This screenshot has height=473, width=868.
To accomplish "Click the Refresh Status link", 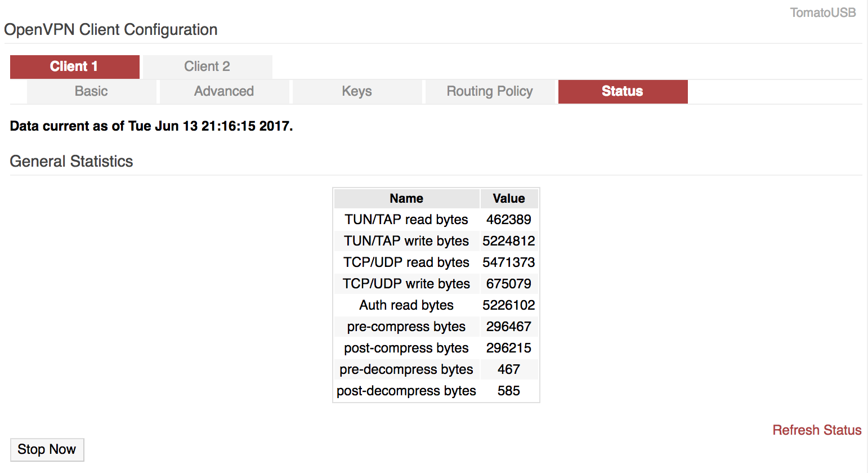I will 817,430.
